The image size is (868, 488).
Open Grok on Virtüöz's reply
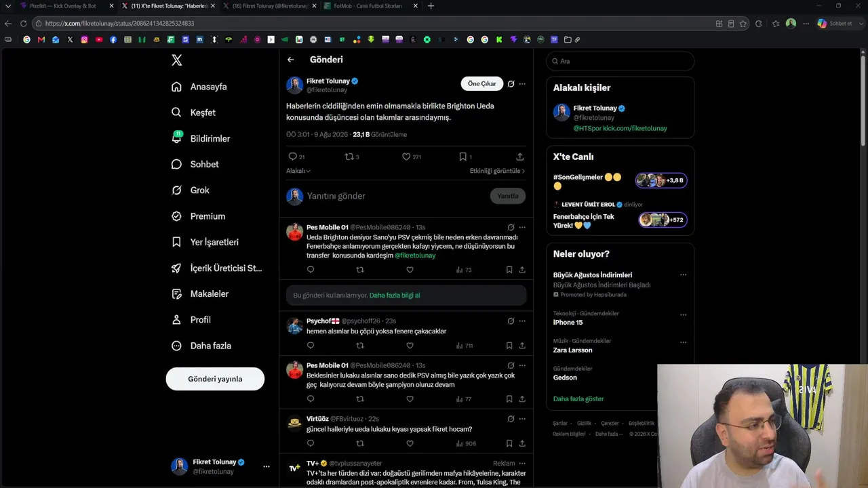coord(511,419)
